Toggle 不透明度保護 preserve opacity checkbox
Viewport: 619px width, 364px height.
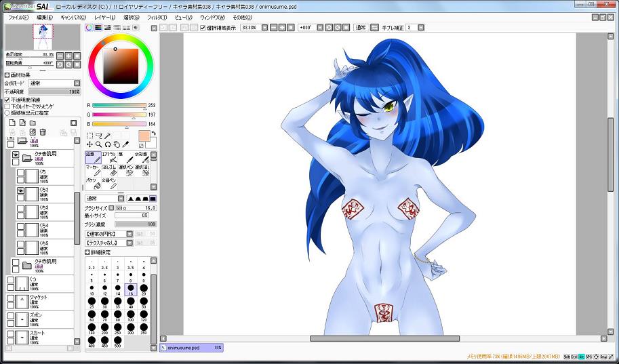click(x=7, y=100)
